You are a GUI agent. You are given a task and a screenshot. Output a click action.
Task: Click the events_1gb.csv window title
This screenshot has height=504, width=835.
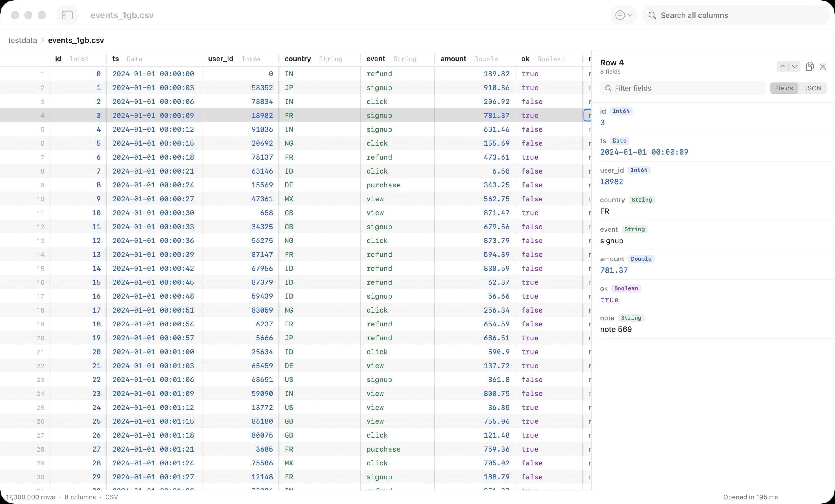coord(122,15)
